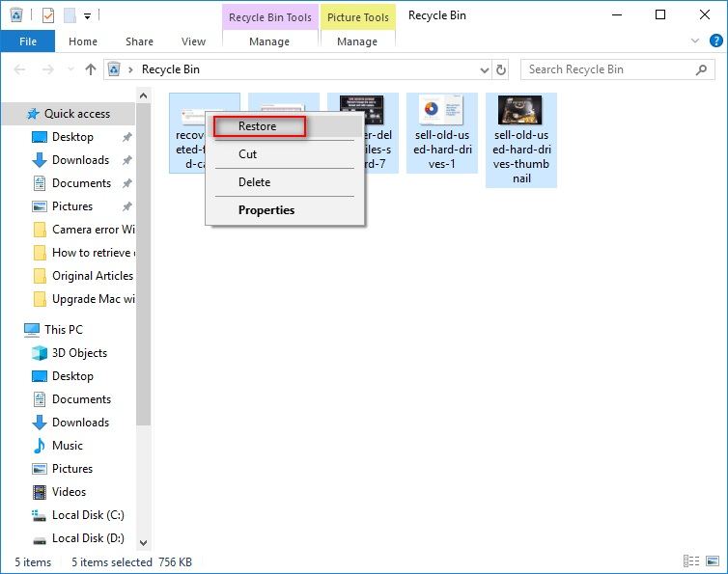Click the Back navigation arrow
The height and width of the screenshot is (574, 728).
(20, 69)
